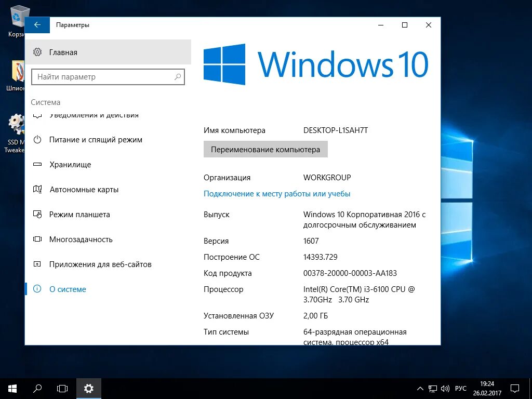Click the tablet mode icon
This screenshot has width=532, height=399.
(x=37, y=215)
